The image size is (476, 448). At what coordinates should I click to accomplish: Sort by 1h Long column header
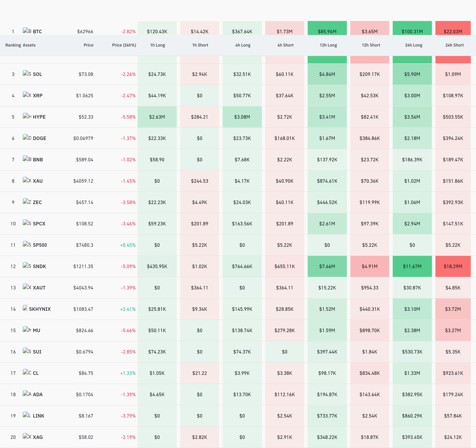157,45
